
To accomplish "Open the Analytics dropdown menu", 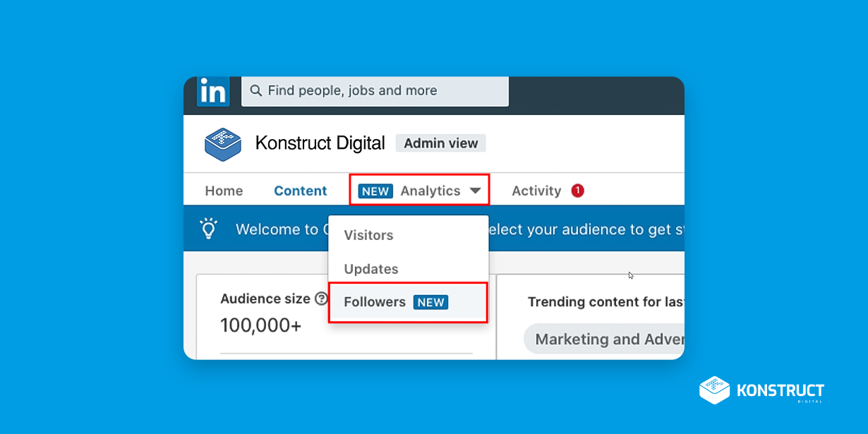I will tap(419, 191).
